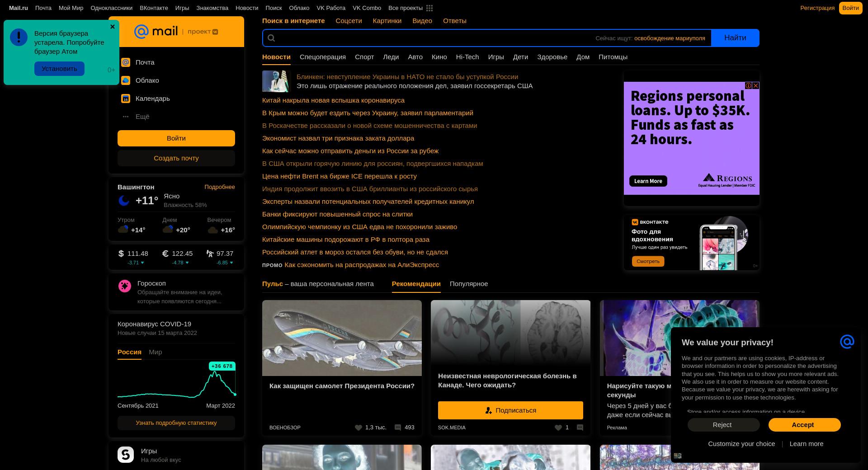Open comments on the SOK.MEDIA article
The image size is (868, 470).
(580, 428)
